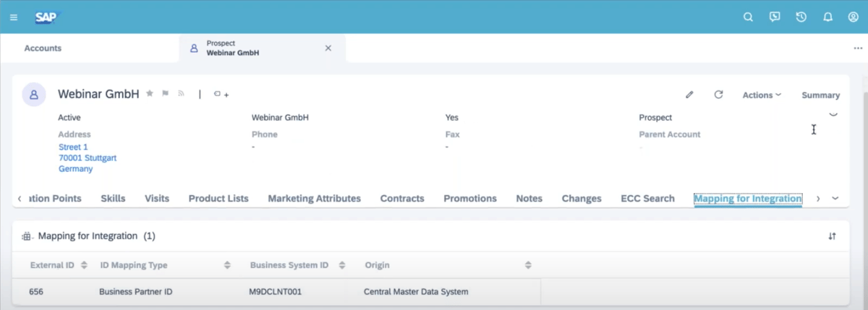Screen dimensions: 868x310
Task: Open the Summary view
Action: (820, 95)
